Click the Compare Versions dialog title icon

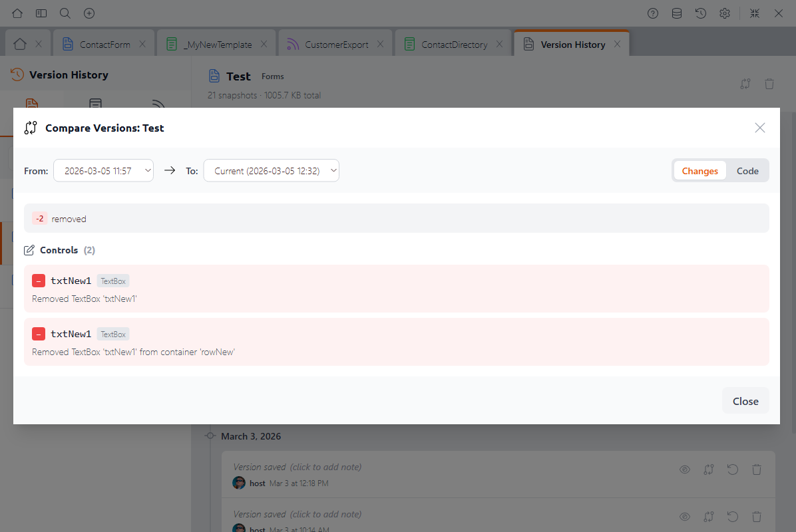31,128
